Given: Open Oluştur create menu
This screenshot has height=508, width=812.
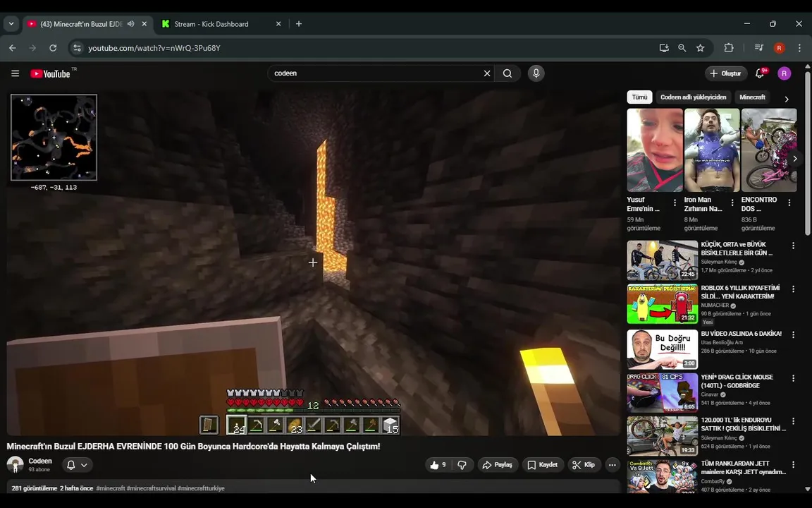Looking at the screenshot, I should click(725, 73).
